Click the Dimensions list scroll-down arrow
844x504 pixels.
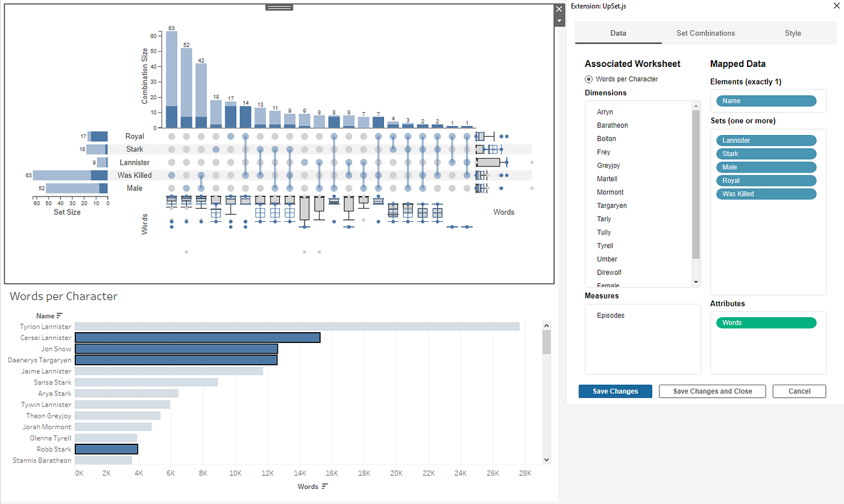click(695, 281)
